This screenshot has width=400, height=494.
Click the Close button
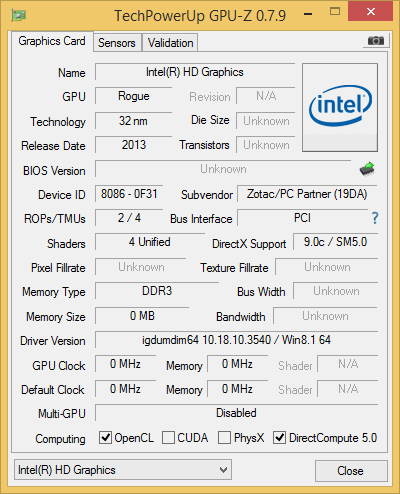click(351, 471)
